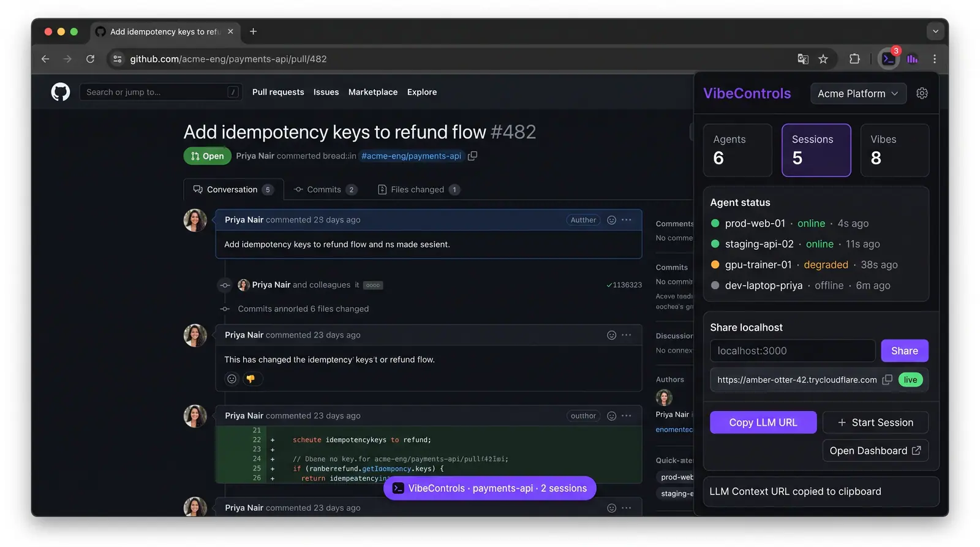The height and width of the screenshot is (547, 980).
Task: Click the VibeControls panel title
Action: (x=747, y=93)
